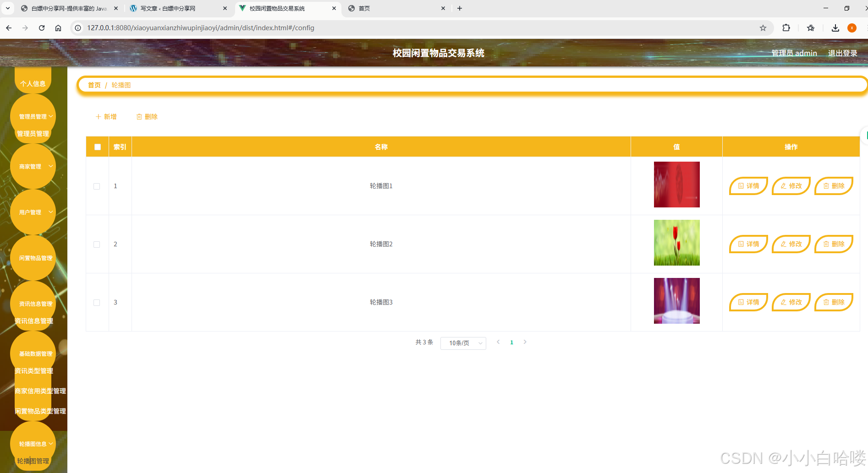Close the 首页 browser tab
This screenshot has height=473, width=868.
(443, 8)
